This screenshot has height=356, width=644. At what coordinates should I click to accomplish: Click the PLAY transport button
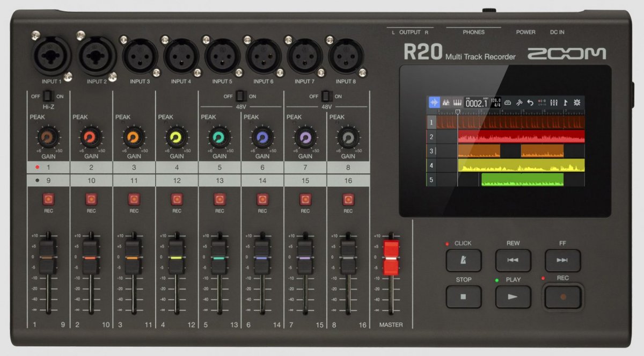click(x=513, y=296)
